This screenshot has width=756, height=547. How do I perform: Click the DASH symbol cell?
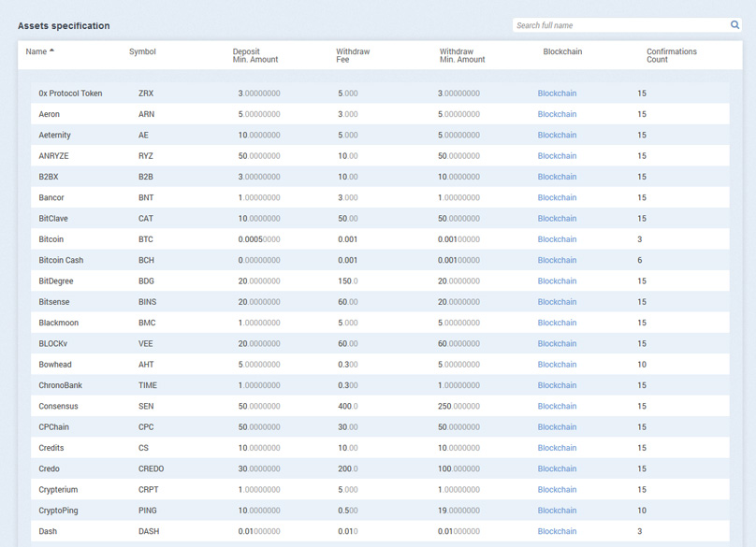tap(149, 532)
